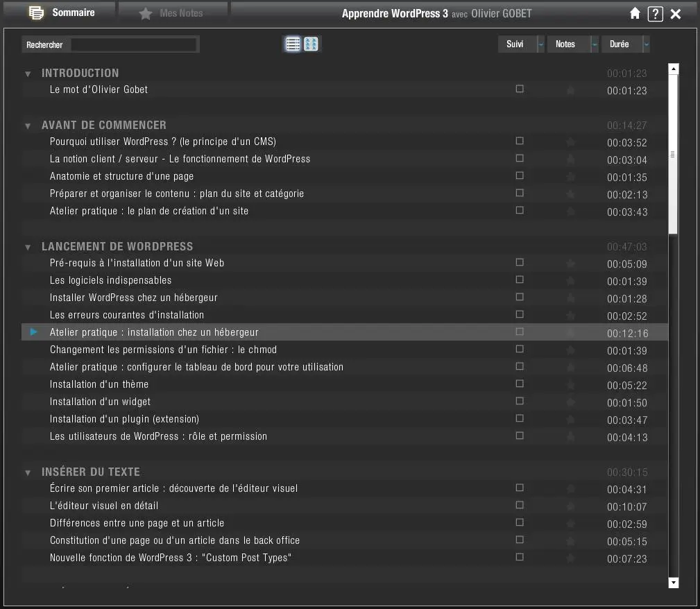Check Suivi box for Custom Post Types lesson
700x609 pixels.
[520, 557]
